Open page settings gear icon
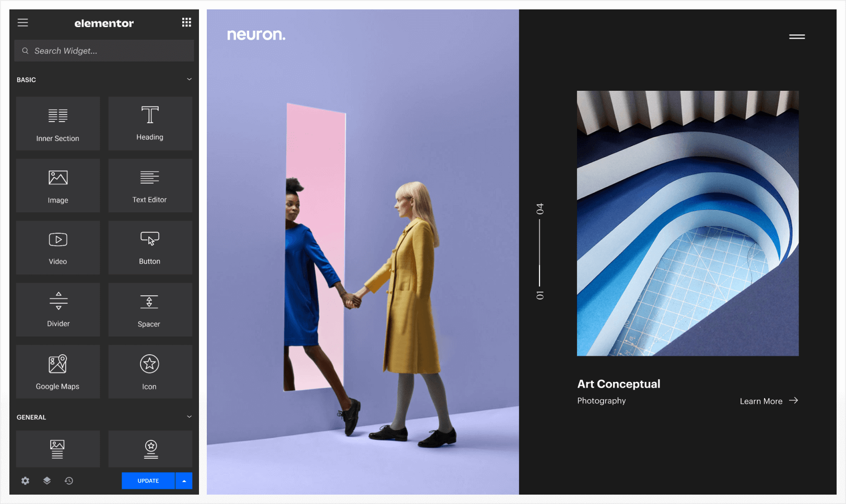The height and width of the screenshot is (504, 846). pos(25,481)
